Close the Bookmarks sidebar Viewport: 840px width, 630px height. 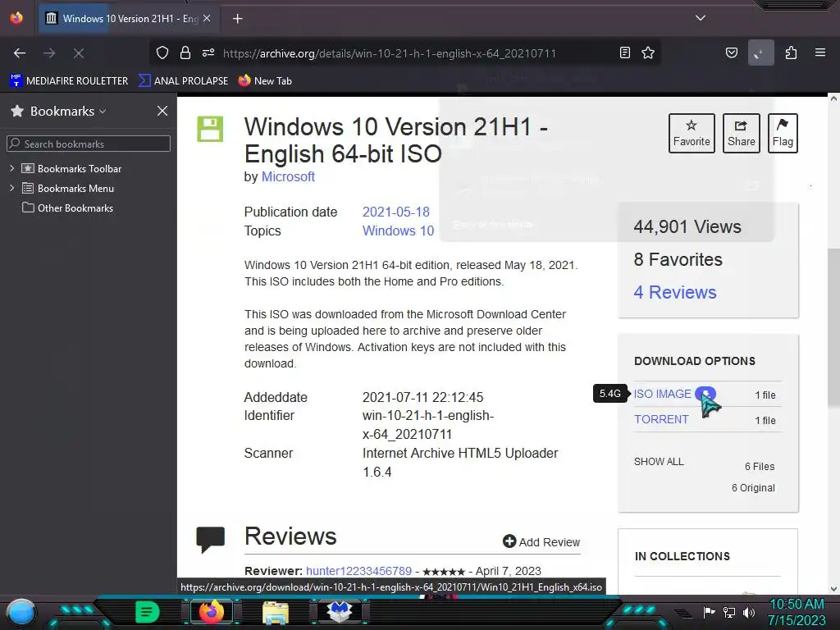coord(162,111)
